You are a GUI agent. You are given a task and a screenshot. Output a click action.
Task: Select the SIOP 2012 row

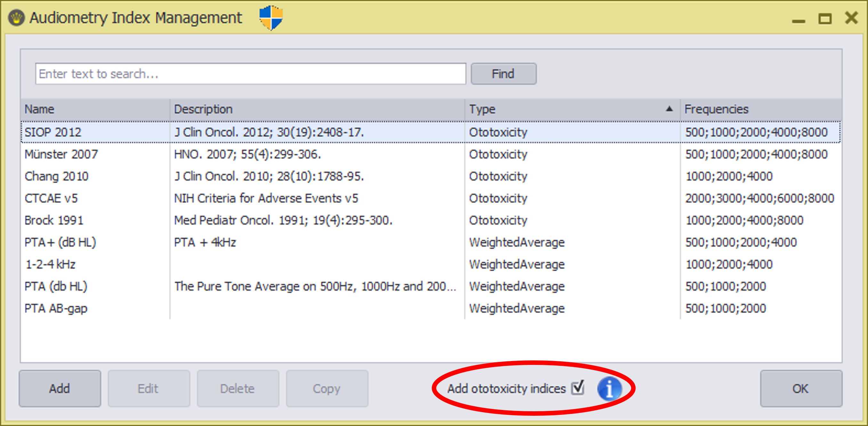coord(53,132)
